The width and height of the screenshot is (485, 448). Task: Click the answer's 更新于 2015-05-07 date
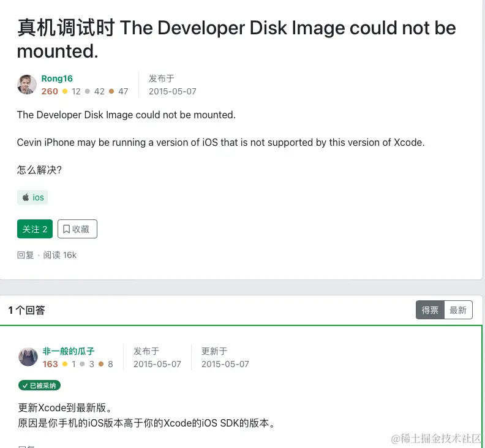(x=225, y=364)
